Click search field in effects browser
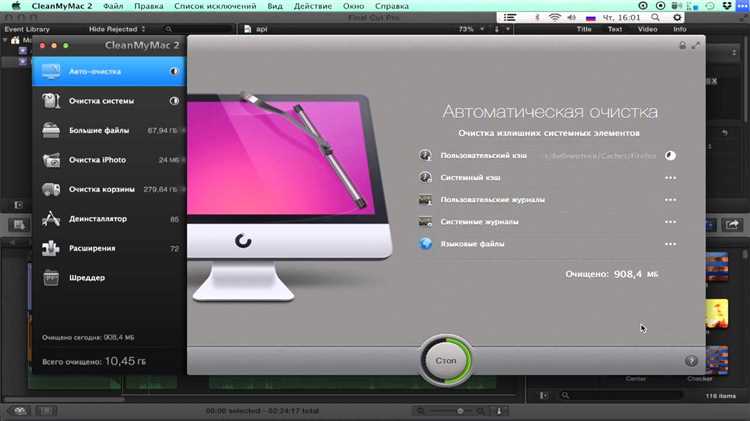 [x=621, y=396]
